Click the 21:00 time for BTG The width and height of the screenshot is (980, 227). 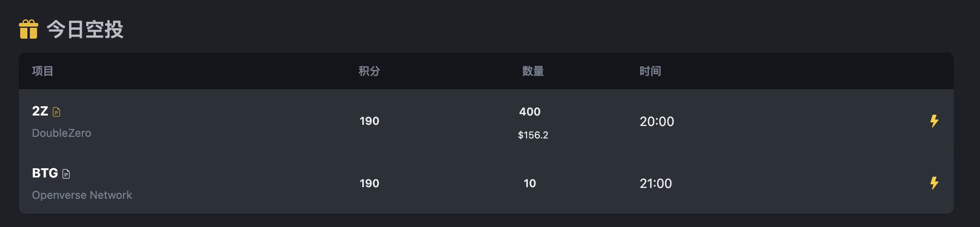click(656, 184)
